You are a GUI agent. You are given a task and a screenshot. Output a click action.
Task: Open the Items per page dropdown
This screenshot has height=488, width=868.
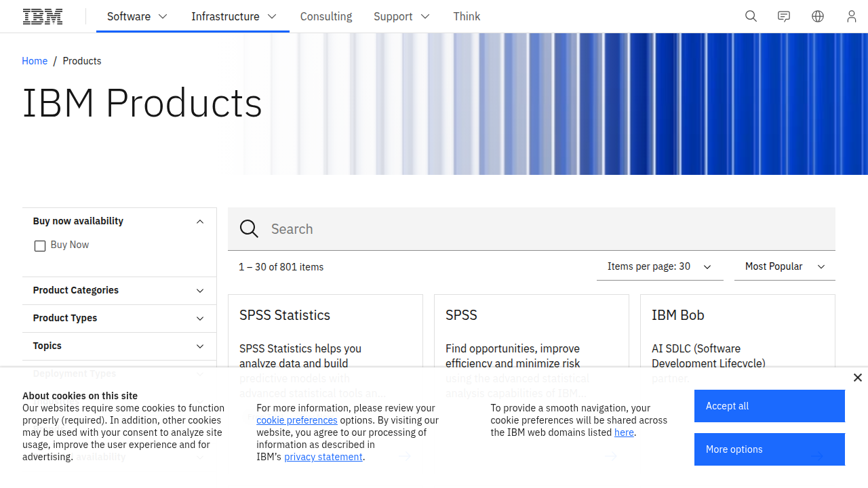(660, 267)
